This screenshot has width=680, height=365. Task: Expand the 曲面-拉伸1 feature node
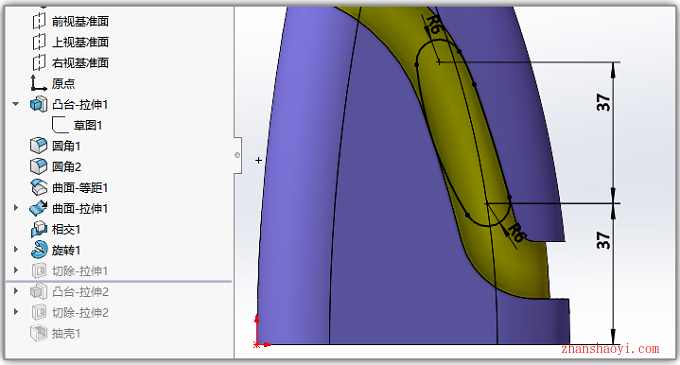[16, 208]
